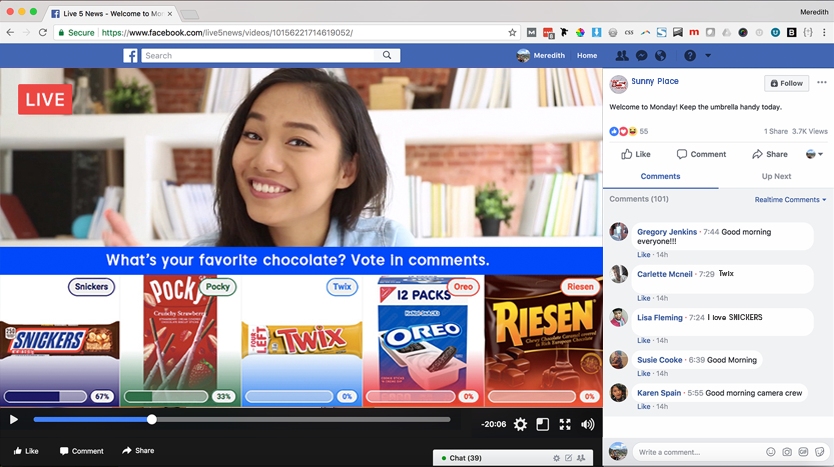The height and width of the screenshot is (467, 834).
Task: Click the Pocky vote progress bar
Action: (x=165, y=396)
